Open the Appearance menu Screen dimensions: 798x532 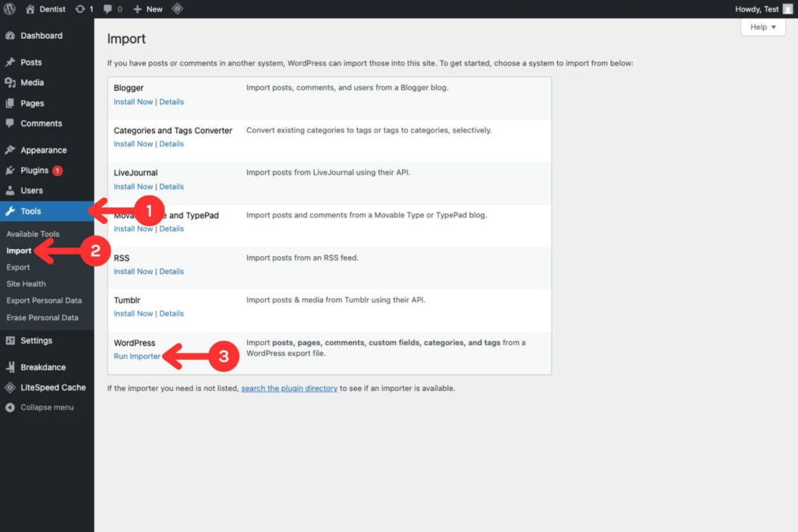[x=44, y=150]
